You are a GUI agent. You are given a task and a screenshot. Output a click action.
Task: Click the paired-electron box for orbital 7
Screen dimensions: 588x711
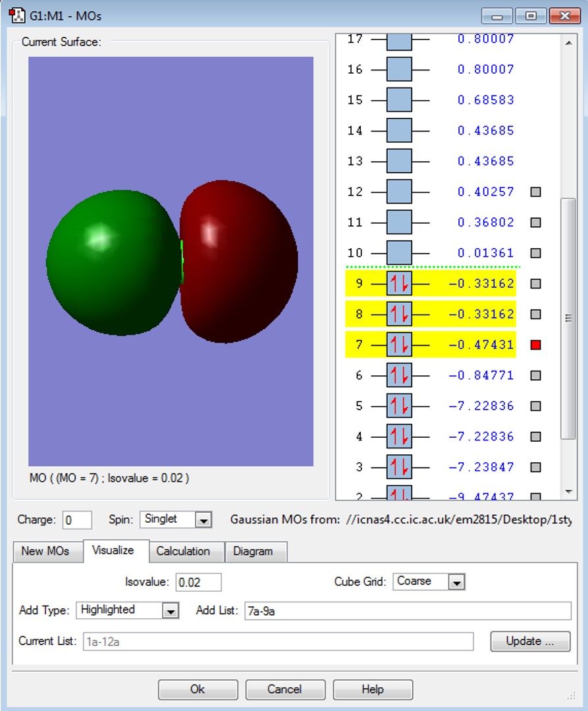[399, 344]
